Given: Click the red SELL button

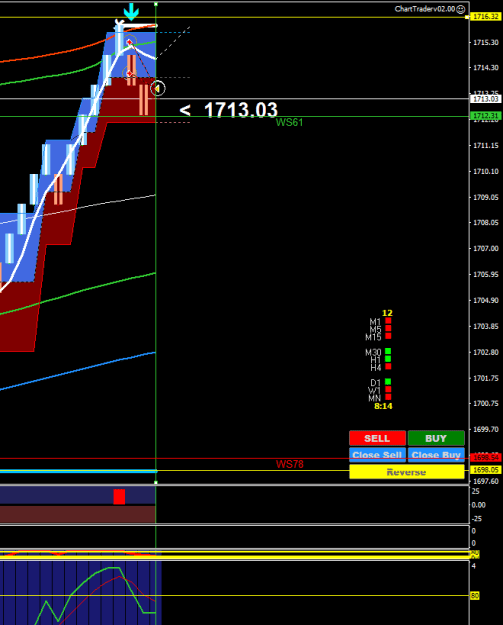Looking at the screenshot, I should (377, 438).
